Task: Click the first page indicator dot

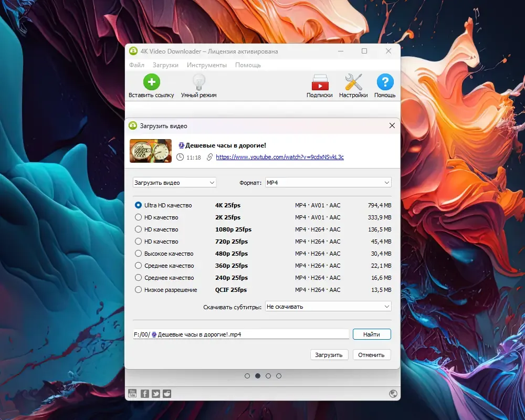Action: pos(247,376)
